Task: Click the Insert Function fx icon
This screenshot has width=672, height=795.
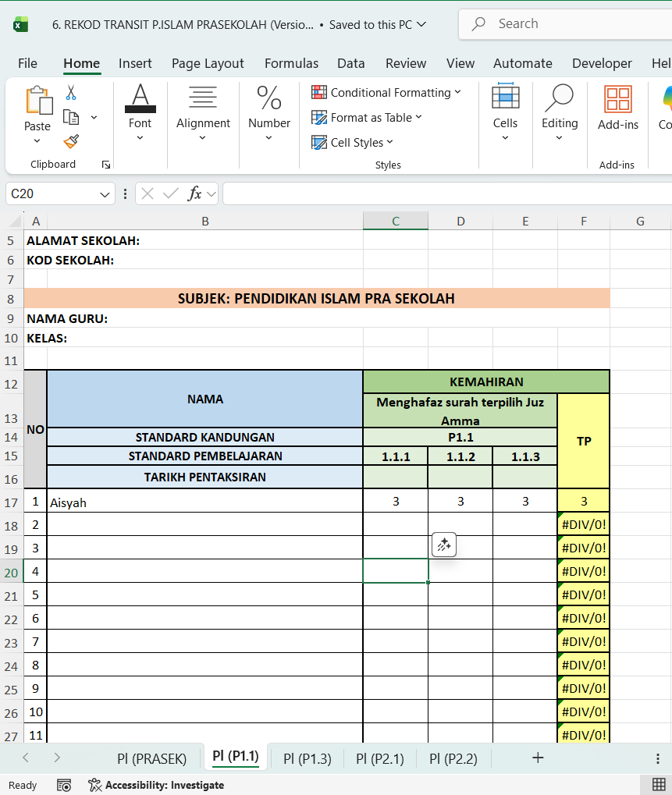Action: [x=195, y=193]
